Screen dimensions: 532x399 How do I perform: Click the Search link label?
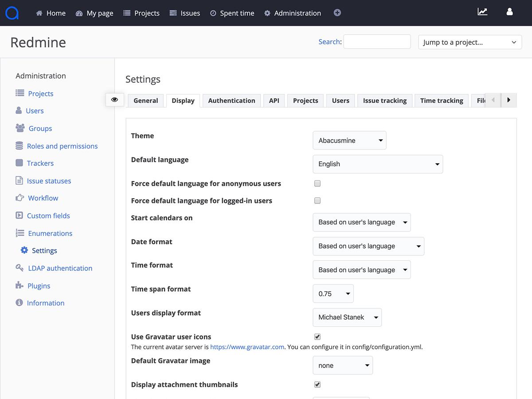pyautogui.click(x=329, y=42)
